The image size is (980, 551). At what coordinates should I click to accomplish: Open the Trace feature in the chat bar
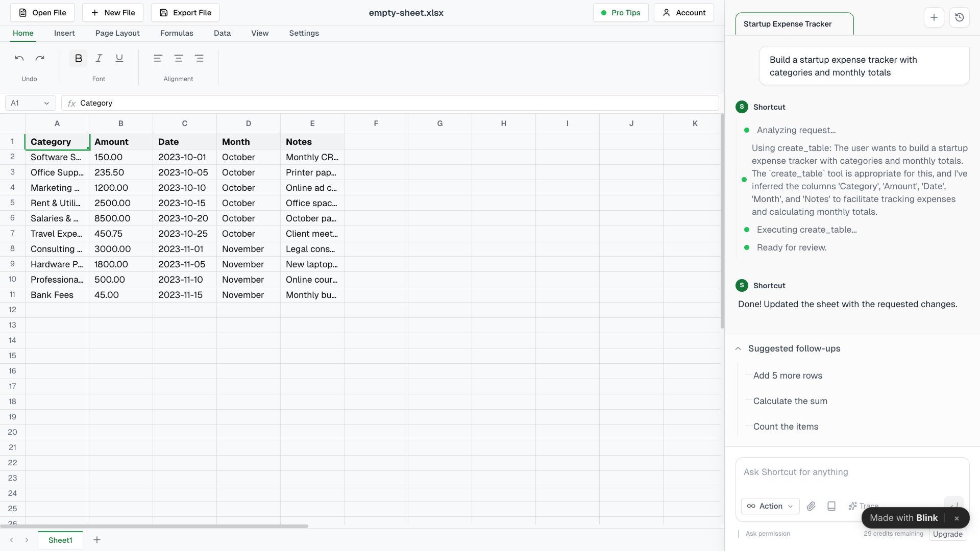(x=864, y=506)
